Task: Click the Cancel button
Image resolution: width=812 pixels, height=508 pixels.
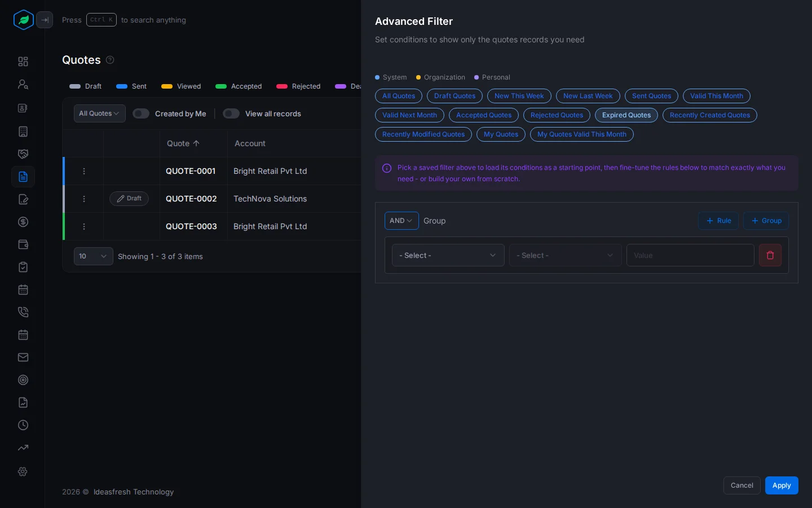Action: (x=742, y=485)
